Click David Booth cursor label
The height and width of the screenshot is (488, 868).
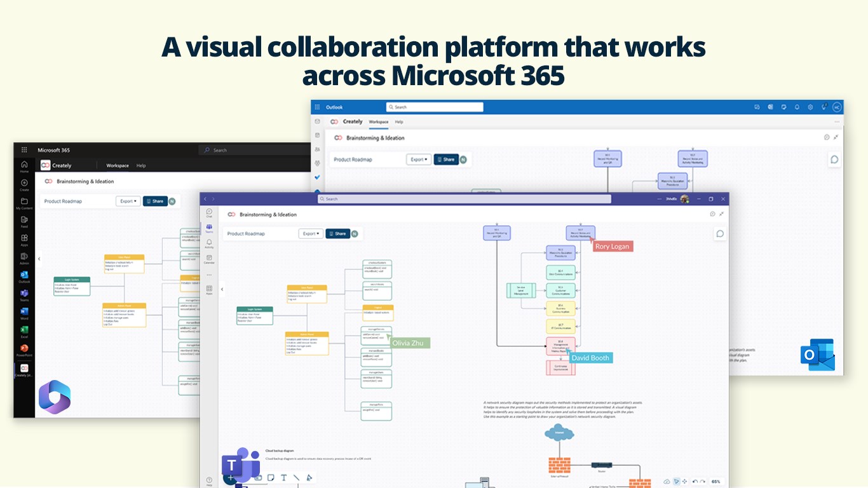[x=590, y=358]
